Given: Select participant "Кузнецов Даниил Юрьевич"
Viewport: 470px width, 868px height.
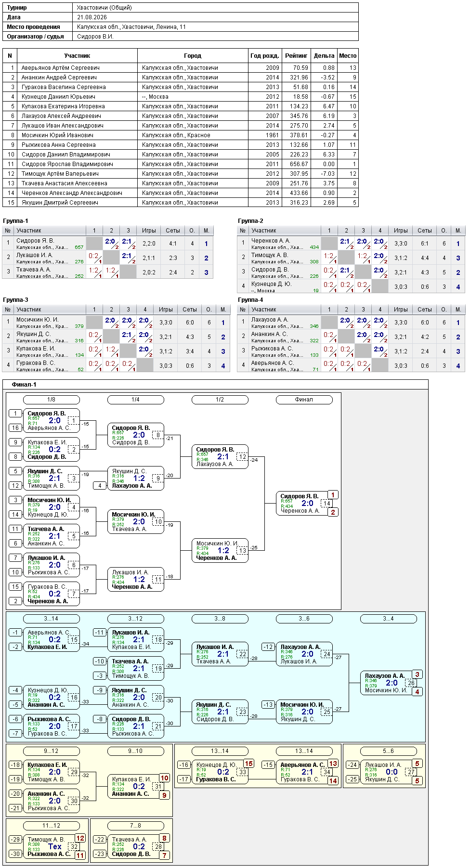Looking at the screenshot, I should pos(58,97).
